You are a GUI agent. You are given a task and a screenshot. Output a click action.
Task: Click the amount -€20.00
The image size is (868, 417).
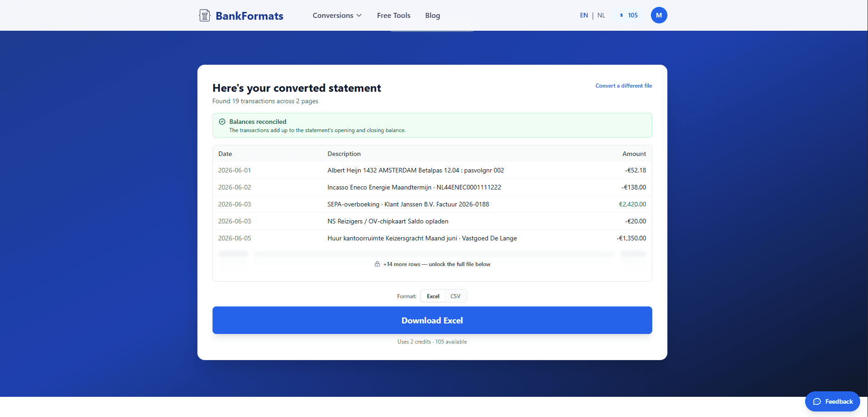(635, 221)
